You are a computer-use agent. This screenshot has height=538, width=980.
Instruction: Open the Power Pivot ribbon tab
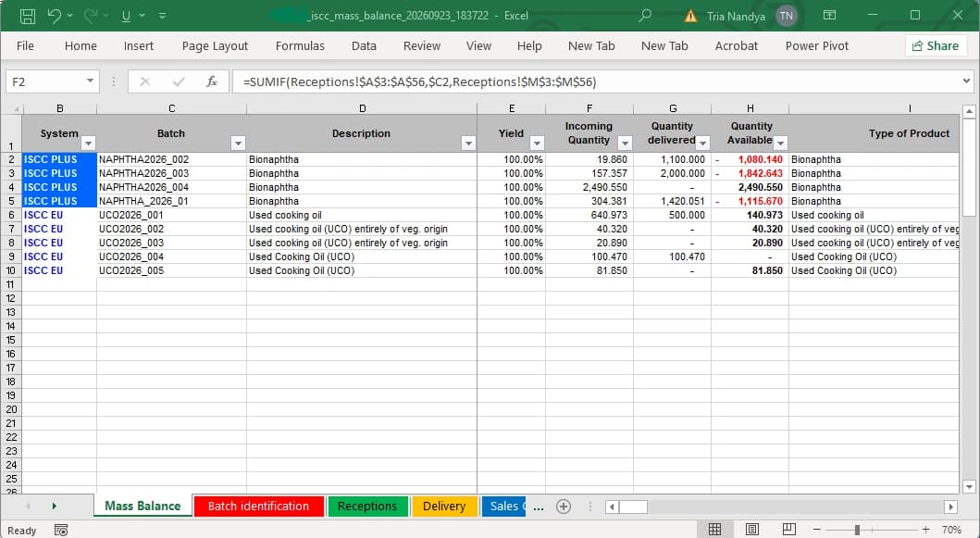[x=817, y=45]
